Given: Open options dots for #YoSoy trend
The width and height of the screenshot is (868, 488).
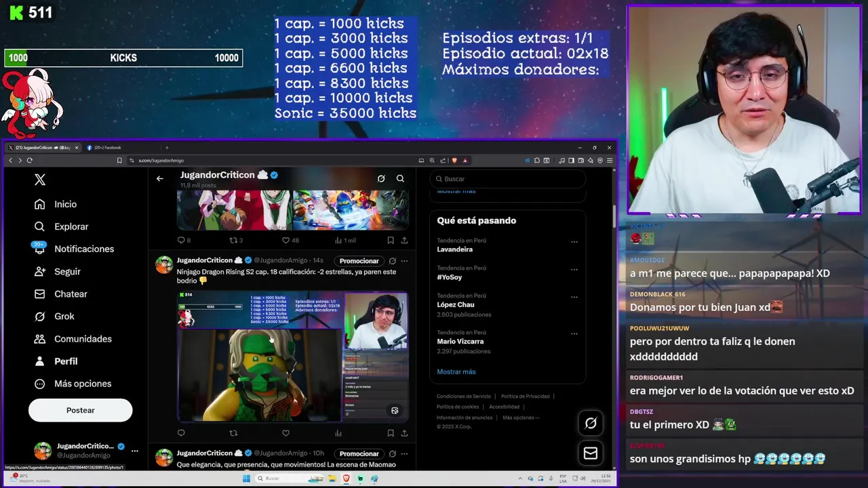Looking at the screenshot, I should (x=574, y=269).
